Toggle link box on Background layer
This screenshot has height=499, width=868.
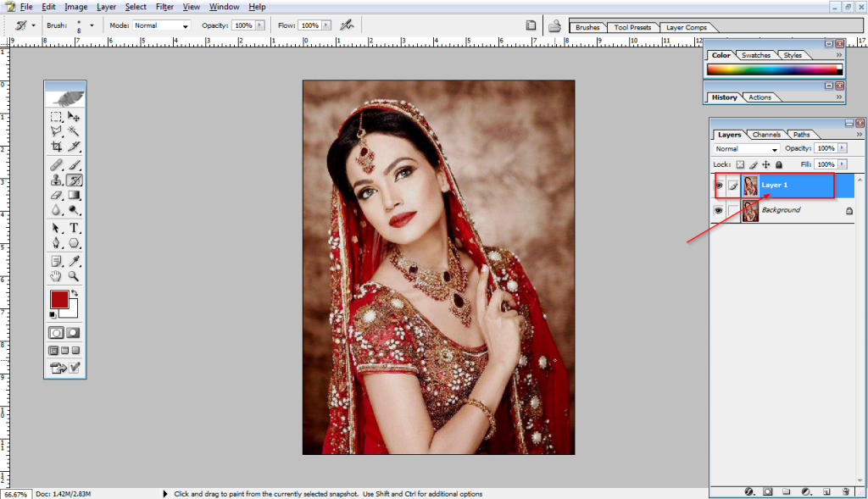coord(733,211)
